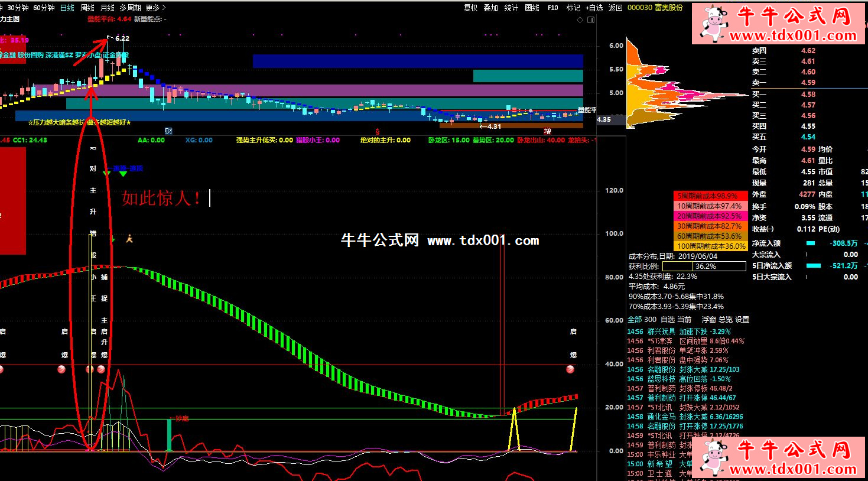The image size is (868, 481).
Task: Click the first green downward triangle marker
Action: click(x=107, y=173)
